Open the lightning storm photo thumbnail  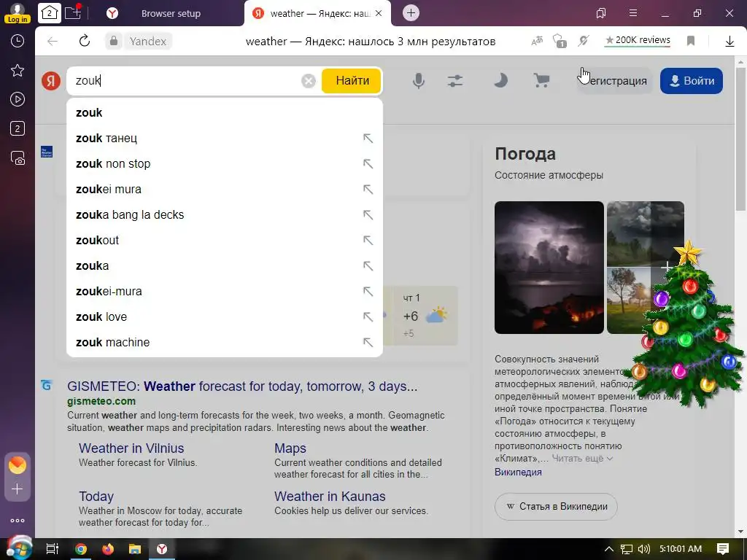pyautogui.click(x=549, y=268)
